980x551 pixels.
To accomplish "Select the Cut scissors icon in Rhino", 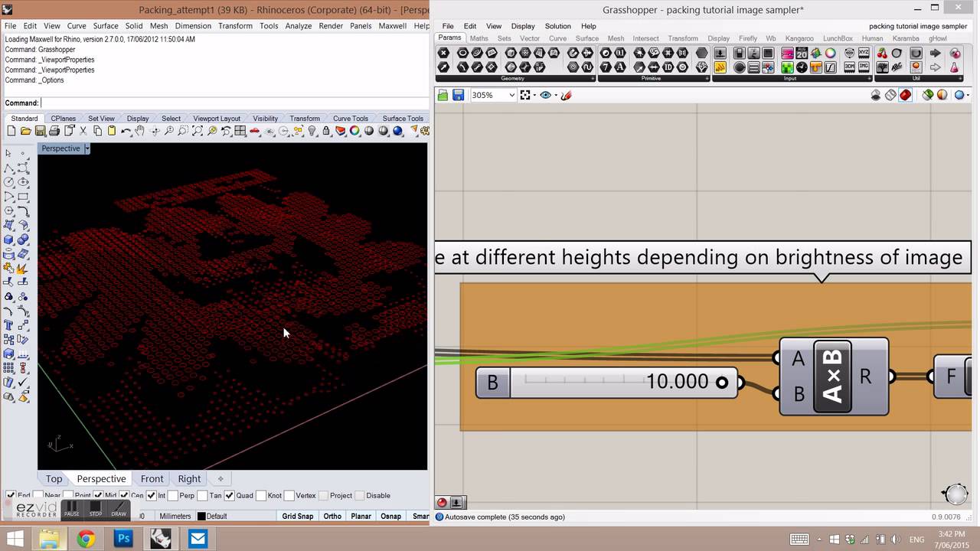I will point(83,131).
